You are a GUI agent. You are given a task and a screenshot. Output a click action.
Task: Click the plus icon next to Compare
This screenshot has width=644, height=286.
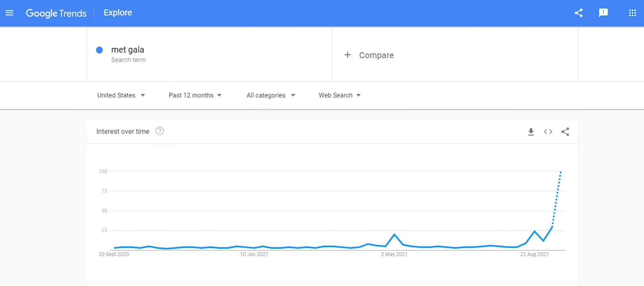tap(347, 55)
